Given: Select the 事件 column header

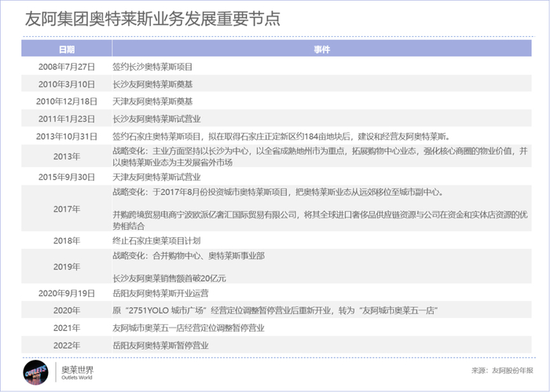Looking at the screenshot, I should click(321, 49).
